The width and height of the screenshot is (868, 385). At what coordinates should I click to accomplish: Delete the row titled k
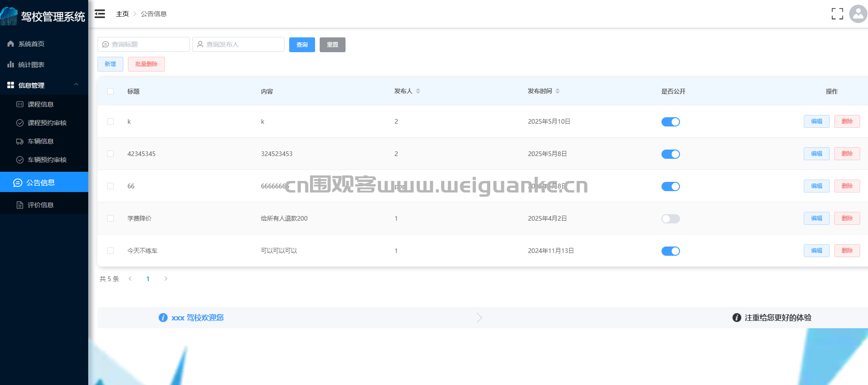point(847,121)
